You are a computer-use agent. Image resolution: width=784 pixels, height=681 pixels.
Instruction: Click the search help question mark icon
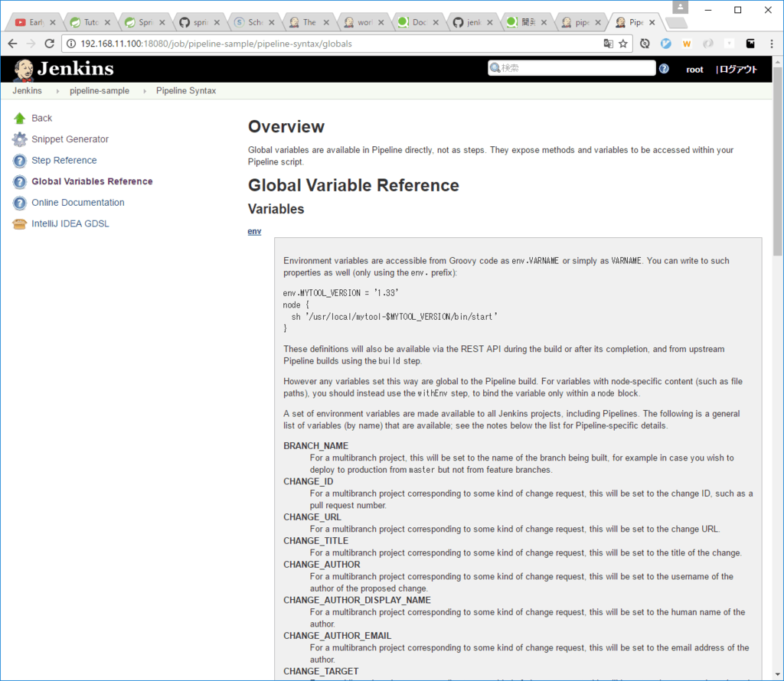coord(664,69)
